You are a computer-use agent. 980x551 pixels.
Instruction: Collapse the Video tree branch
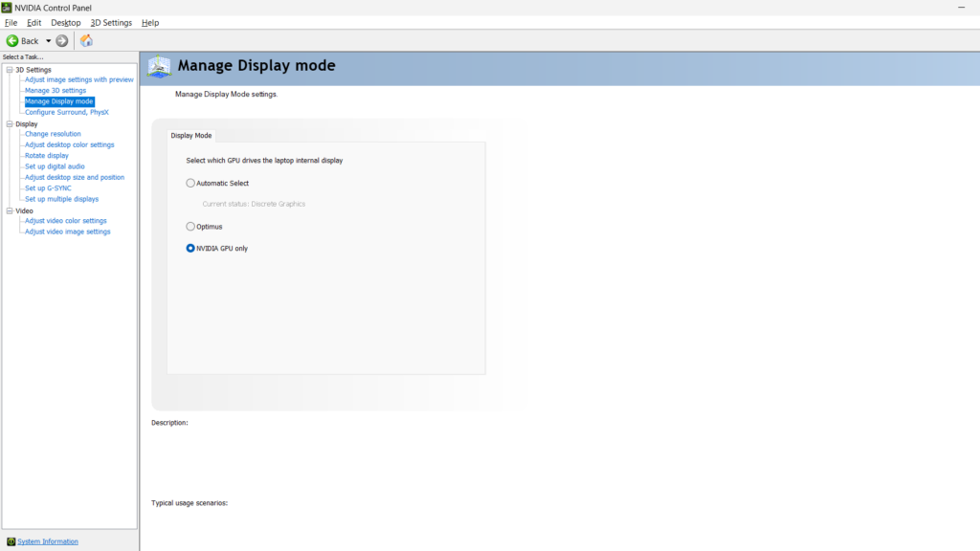click(8, 209)
